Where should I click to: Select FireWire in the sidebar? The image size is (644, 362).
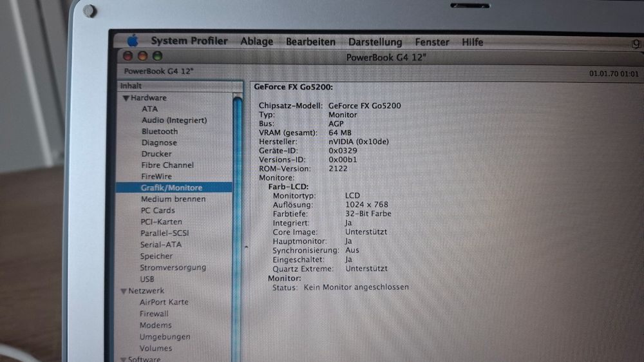tap(156, 176)
